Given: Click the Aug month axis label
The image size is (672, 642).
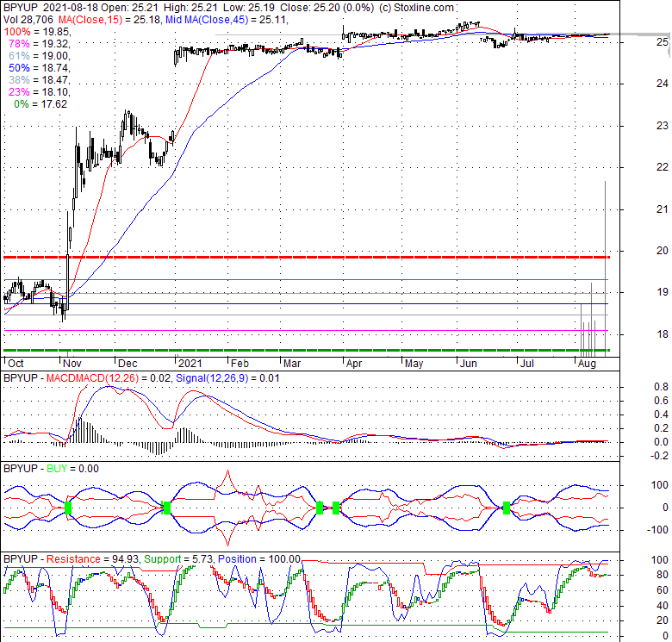Looking at the screenshot, I should (x=587, y=364).
